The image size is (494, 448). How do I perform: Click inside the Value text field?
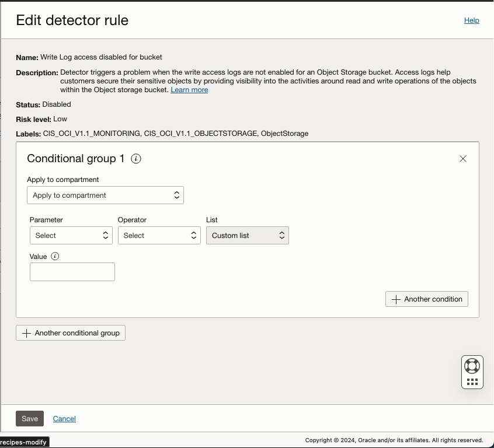click(72, 271)
